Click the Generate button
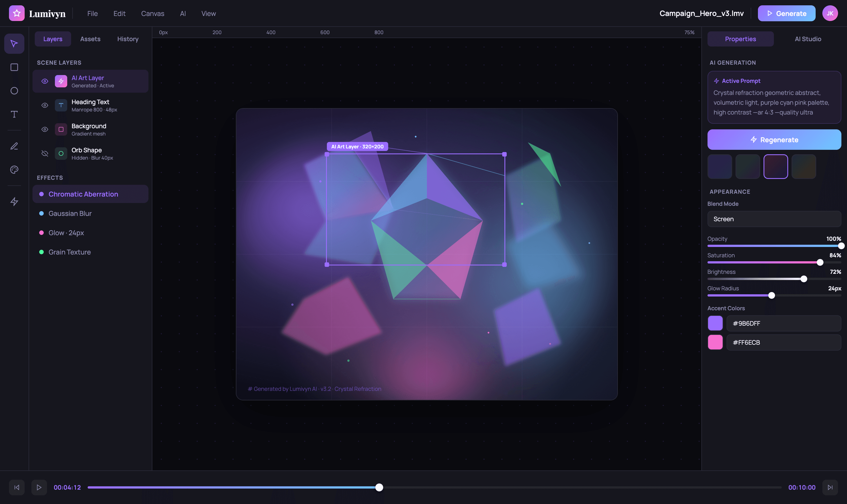Viewport: 847px width, 504px height. pyautogui.click(x=786, y=13)
